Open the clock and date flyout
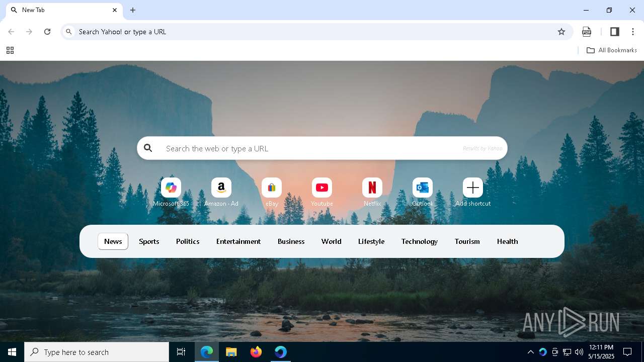Screen dimensions: 644x362 [x=601, y=352]
